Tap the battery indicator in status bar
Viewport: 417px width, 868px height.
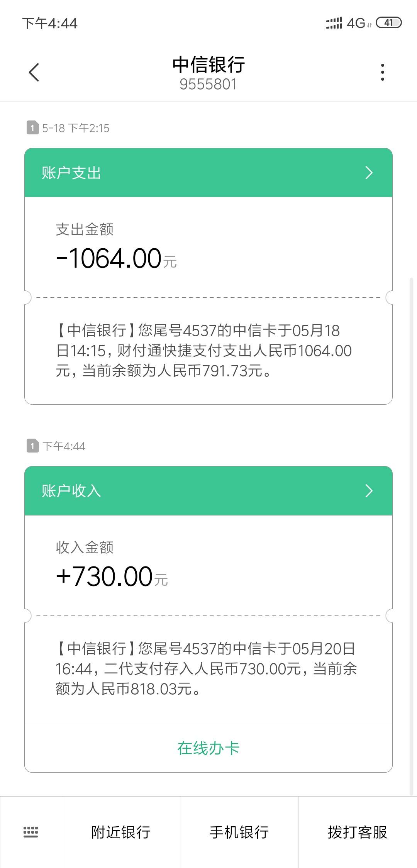point(388,23)
